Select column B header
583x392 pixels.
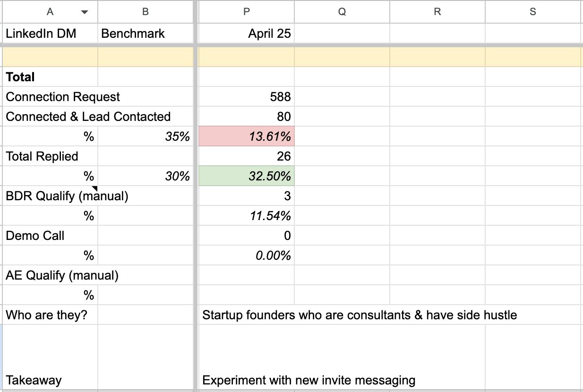click(x=146, y=12)
